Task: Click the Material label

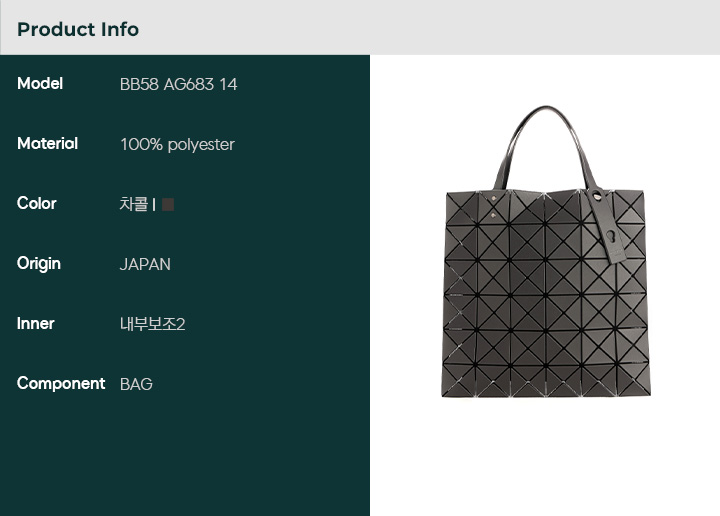Action: point(47,143)
